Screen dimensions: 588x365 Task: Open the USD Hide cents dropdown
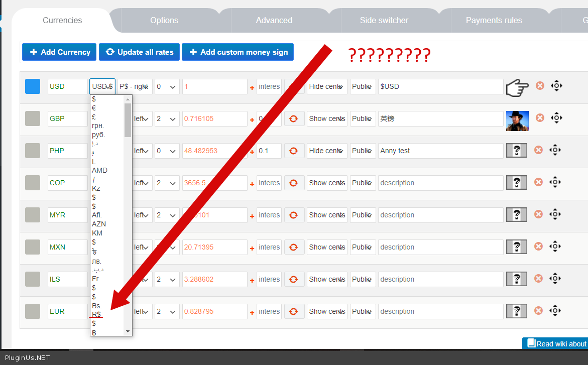tap(327, 87)
